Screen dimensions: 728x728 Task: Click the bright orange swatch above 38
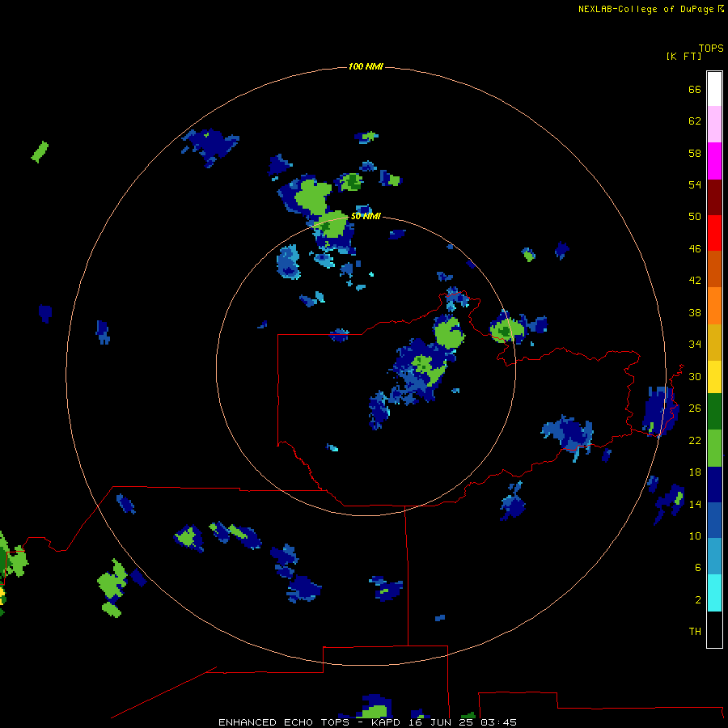point(714,306)
